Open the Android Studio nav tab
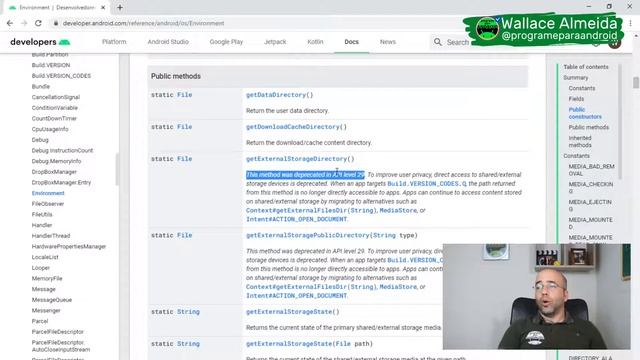This screenshot has height=360, width=640. [168, 42]
